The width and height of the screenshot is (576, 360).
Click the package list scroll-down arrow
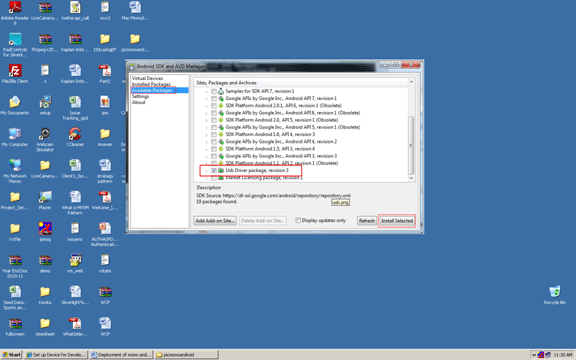(411, 178)
